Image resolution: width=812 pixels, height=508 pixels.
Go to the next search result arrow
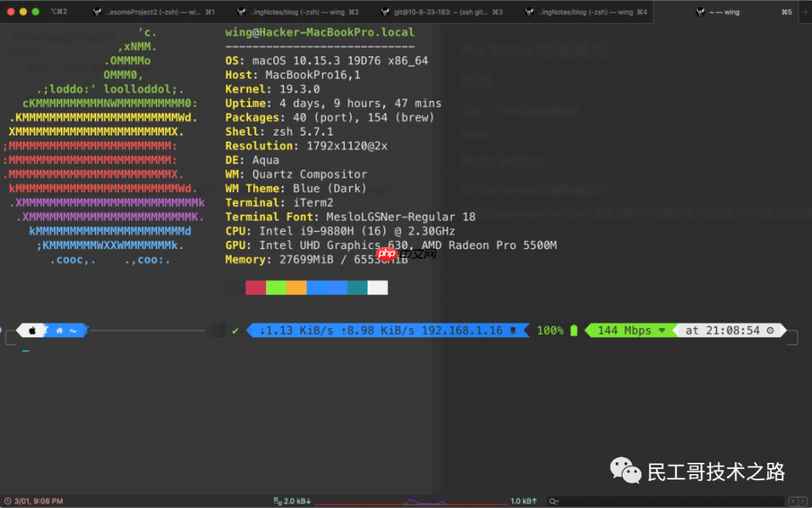click(803, 501)
